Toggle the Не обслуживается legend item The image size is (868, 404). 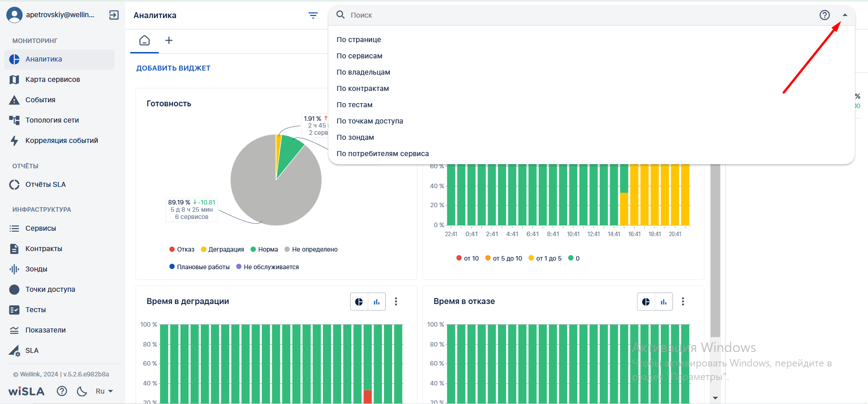267,267
